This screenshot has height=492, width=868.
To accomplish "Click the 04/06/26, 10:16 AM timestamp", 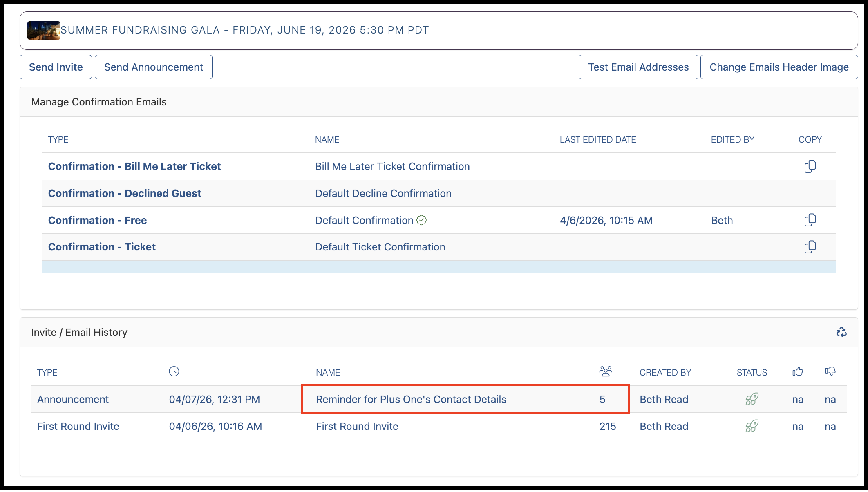I will (x=215, y=426).
